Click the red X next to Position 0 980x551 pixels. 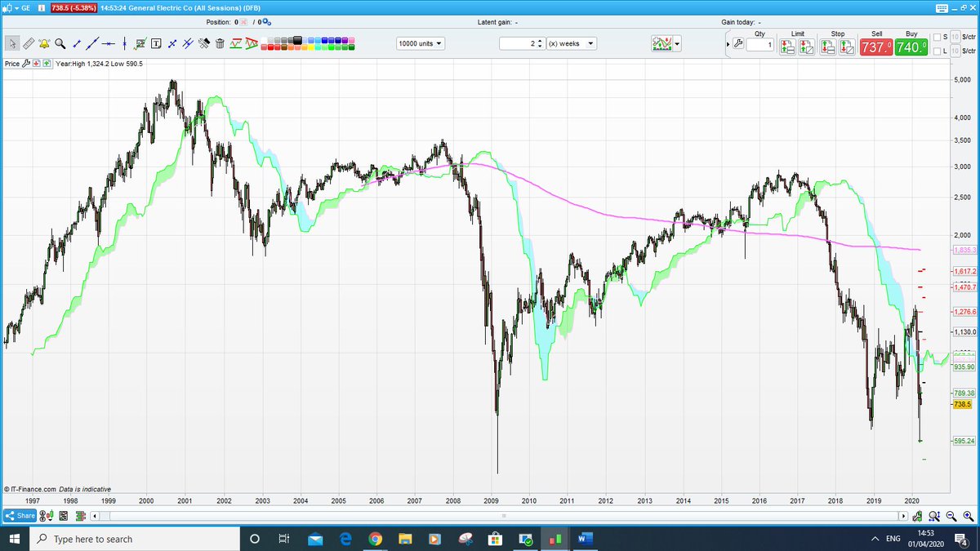click(243, 22)
